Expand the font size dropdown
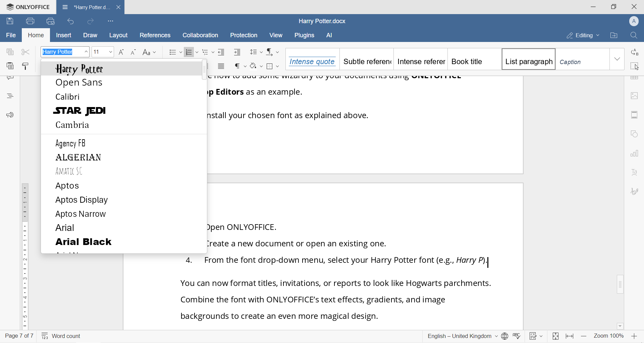Screen dimensions: 644x343 (x=110, y=52)
